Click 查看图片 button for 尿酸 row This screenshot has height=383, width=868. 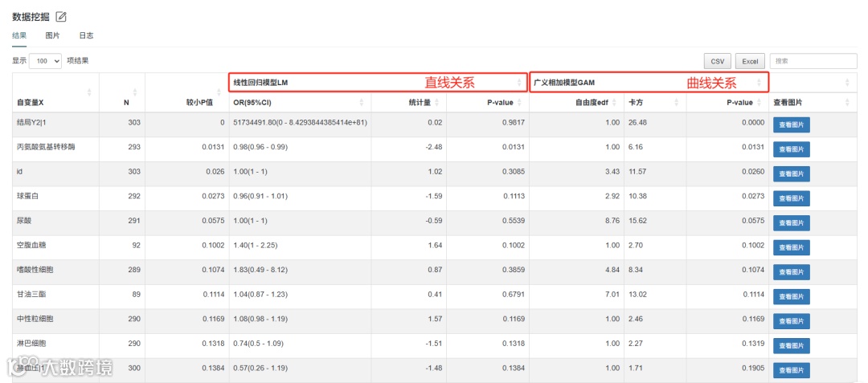point(791,222)
